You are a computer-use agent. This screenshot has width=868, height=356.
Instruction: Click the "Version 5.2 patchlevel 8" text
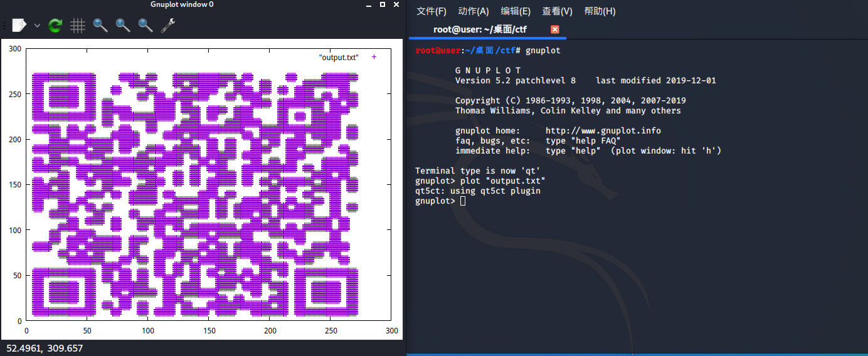(516, 81)
